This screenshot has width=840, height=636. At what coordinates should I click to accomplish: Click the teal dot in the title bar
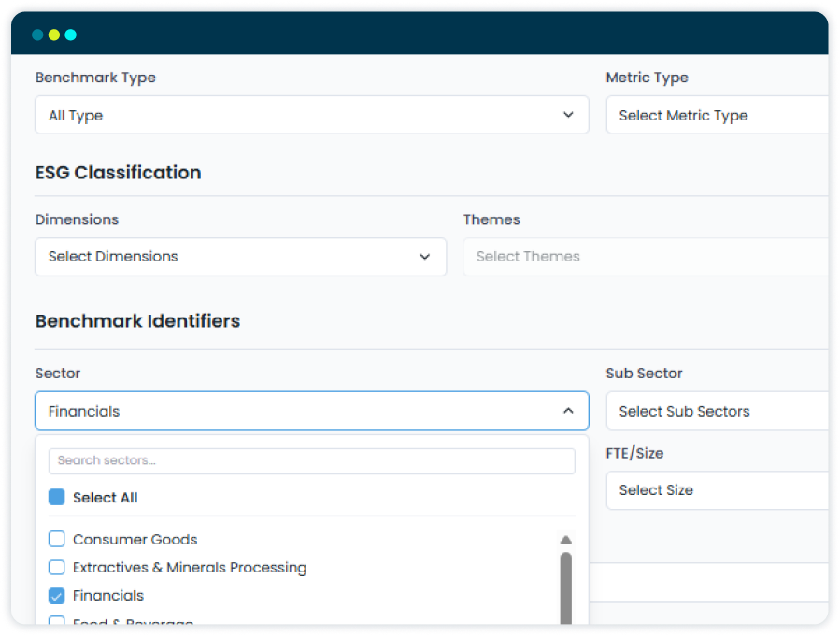pyautogui.click(x=37, y=35)
